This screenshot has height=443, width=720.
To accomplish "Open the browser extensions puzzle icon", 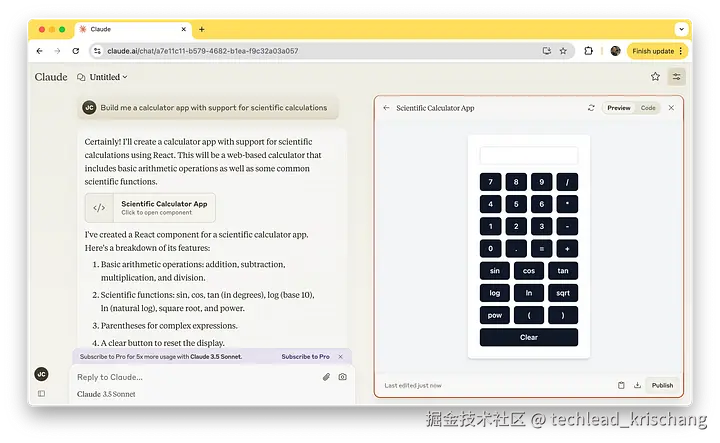I will (x=588, y=51).
